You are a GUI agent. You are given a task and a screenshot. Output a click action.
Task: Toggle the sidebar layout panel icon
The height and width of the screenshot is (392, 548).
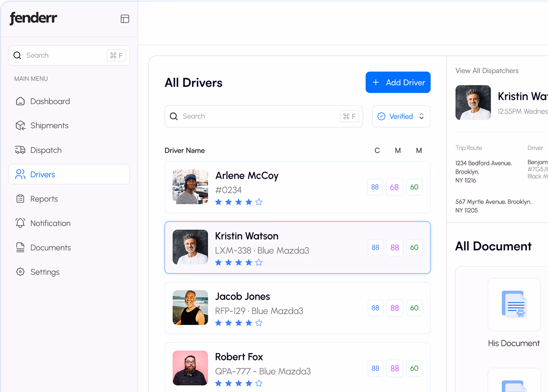pos(125,19)
